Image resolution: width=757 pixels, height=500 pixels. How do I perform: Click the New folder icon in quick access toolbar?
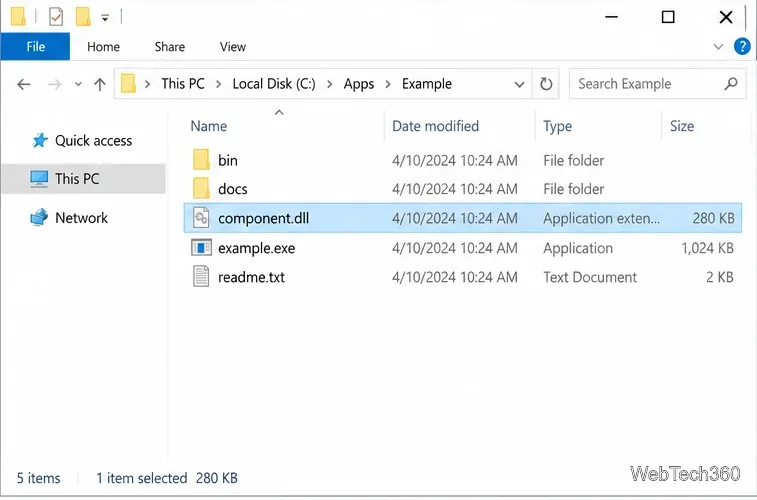(83, 16)
